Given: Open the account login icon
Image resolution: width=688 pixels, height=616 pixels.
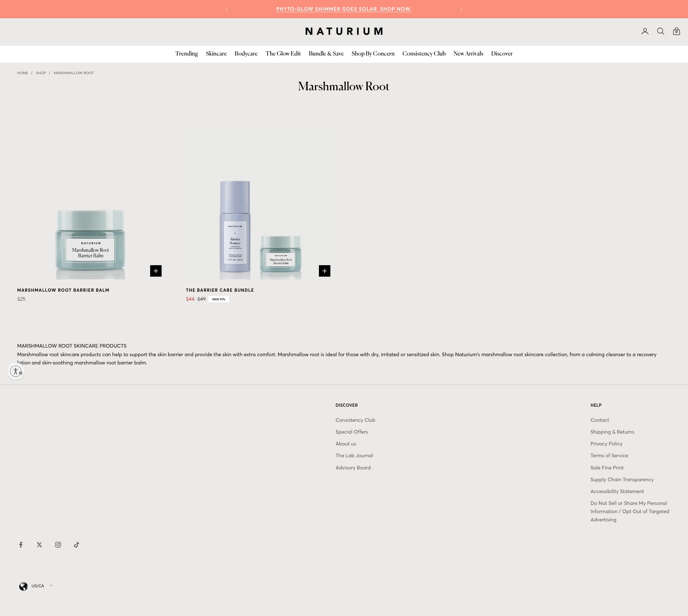Looking at the screenshot, I should 645,32.
